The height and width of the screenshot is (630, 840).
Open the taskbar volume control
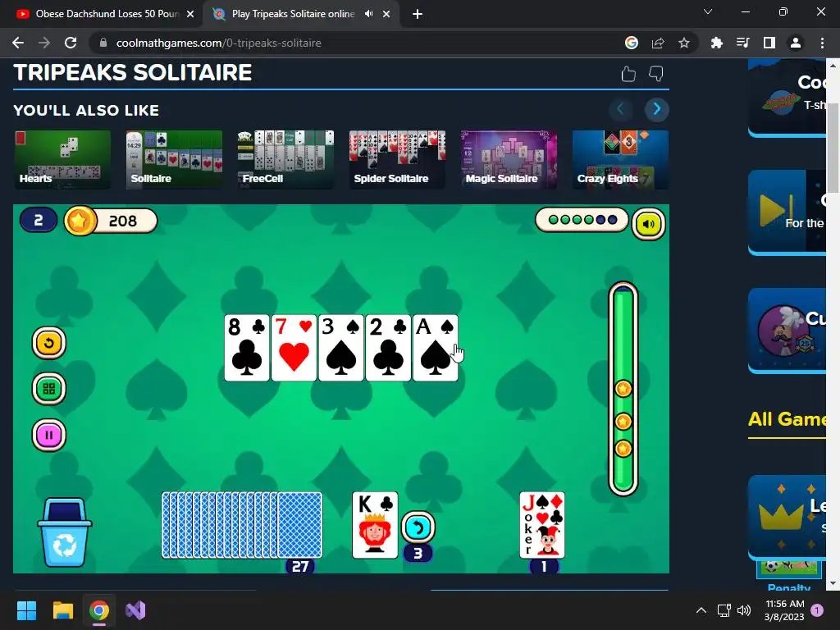click(x=743, y=610)
